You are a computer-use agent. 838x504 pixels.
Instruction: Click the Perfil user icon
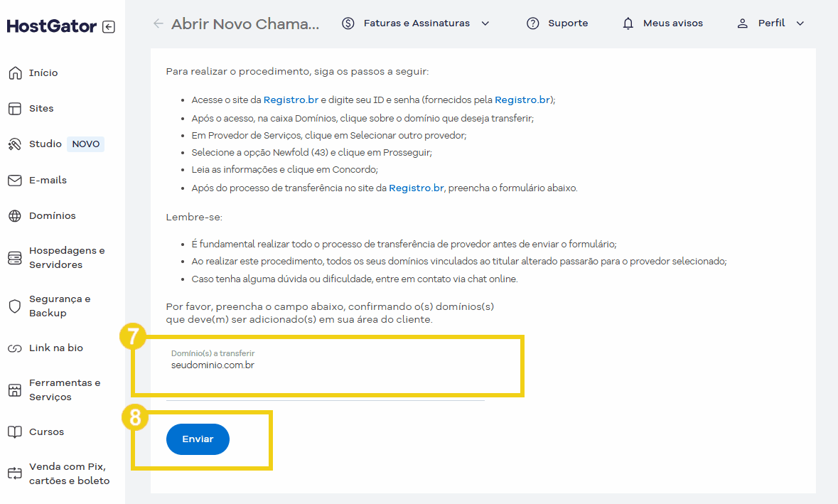coord(742,23)
